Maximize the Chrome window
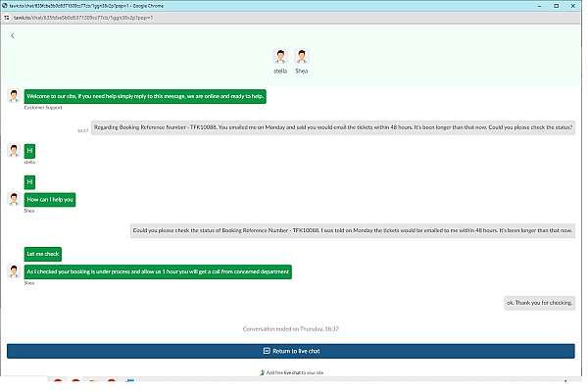The height and width of the screenshot is (391, 588). 556,6
